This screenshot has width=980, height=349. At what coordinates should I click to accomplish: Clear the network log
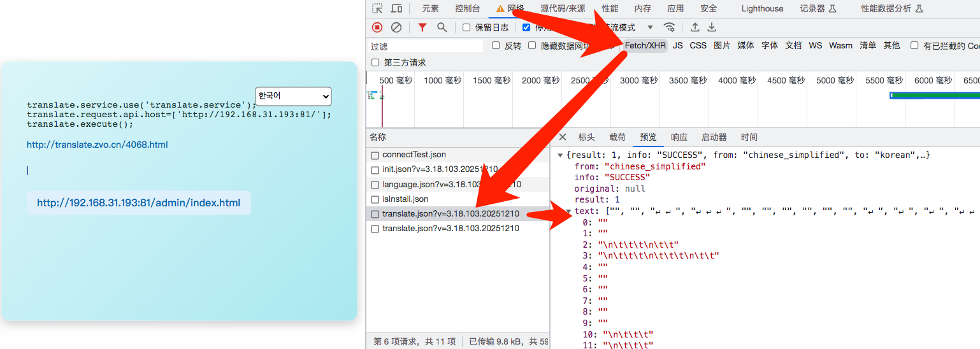coord(396,27)
